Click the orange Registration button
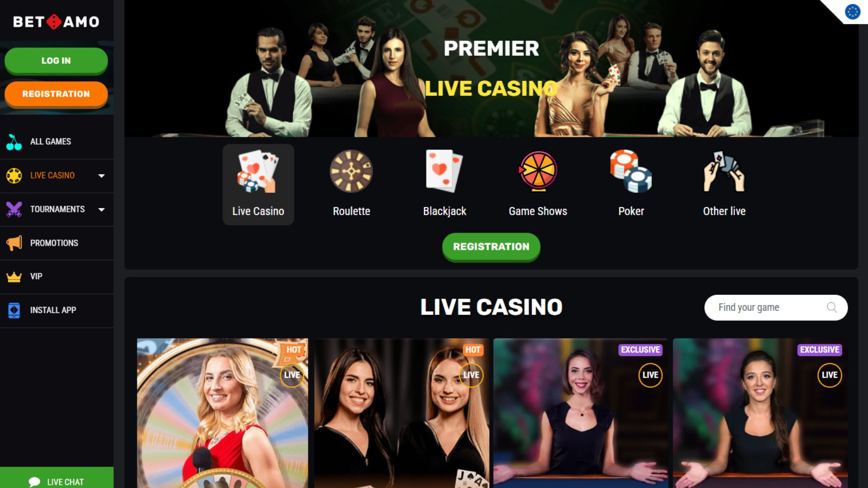The height and width of the screenshot is (488, 868). 56,94
